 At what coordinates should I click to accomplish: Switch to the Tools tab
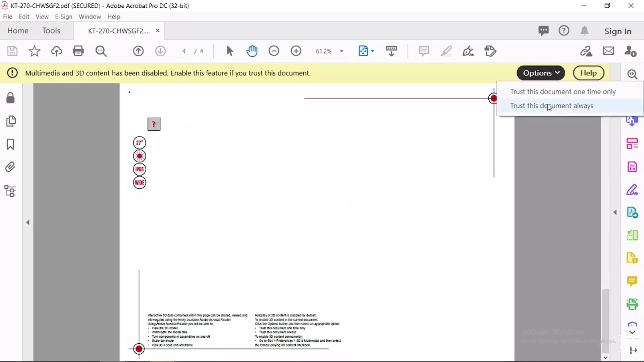click(x=51, y=31)
